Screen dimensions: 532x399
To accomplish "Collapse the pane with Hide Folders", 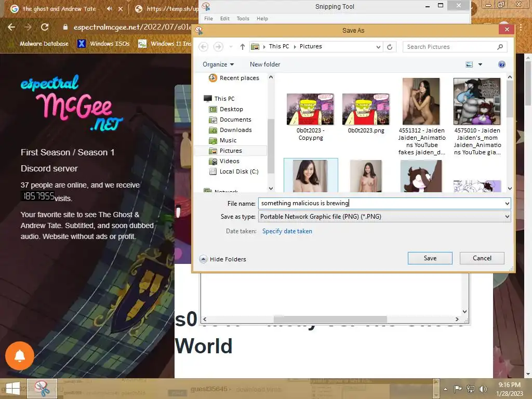I will [x=222, y=259].
